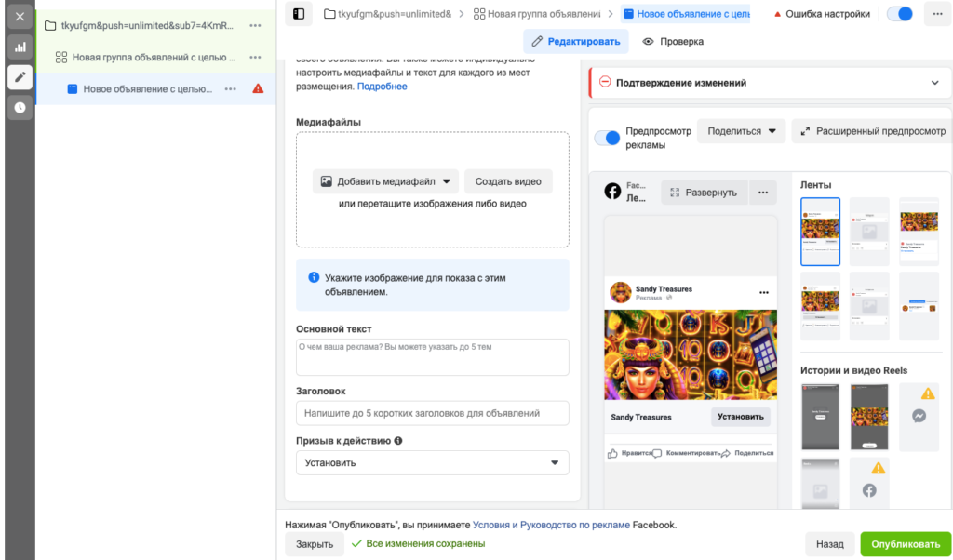This screenshot has width=953, height=560.
Task: Click the green Опубликовать button
Action: (x=906, y=544)
